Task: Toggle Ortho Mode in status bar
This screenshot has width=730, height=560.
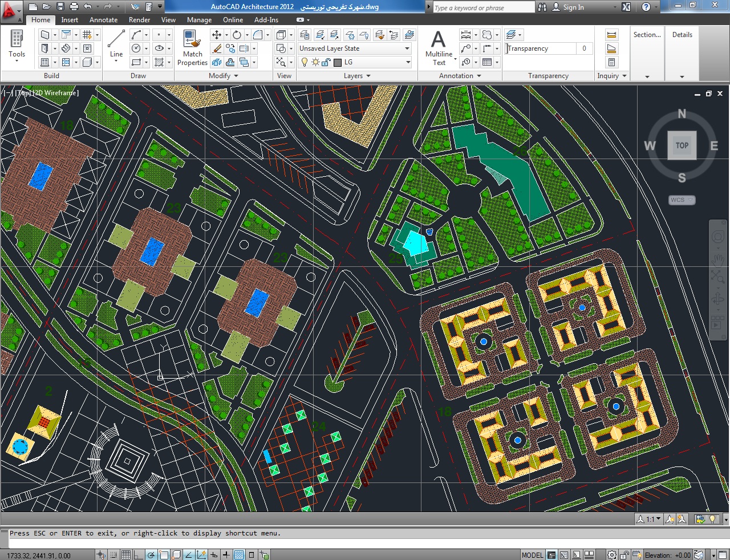Action: coord(139,555)
